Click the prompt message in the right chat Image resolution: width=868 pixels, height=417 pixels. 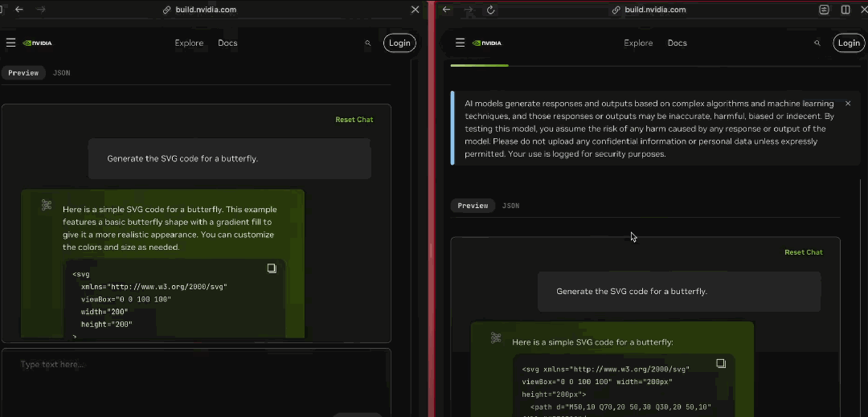[679, 292]
